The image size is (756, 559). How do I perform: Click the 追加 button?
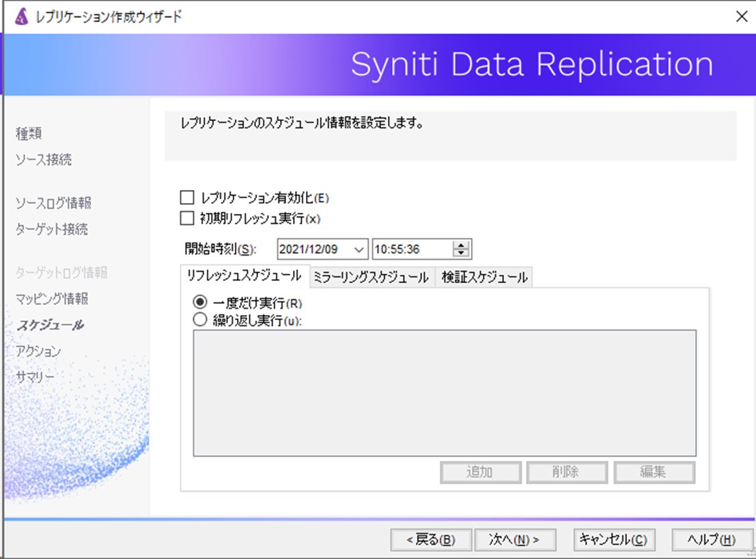coord(481,472)
